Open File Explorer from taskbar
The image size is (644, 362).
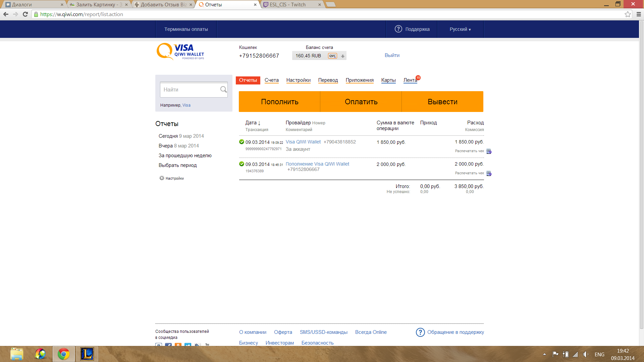point(17,354)
